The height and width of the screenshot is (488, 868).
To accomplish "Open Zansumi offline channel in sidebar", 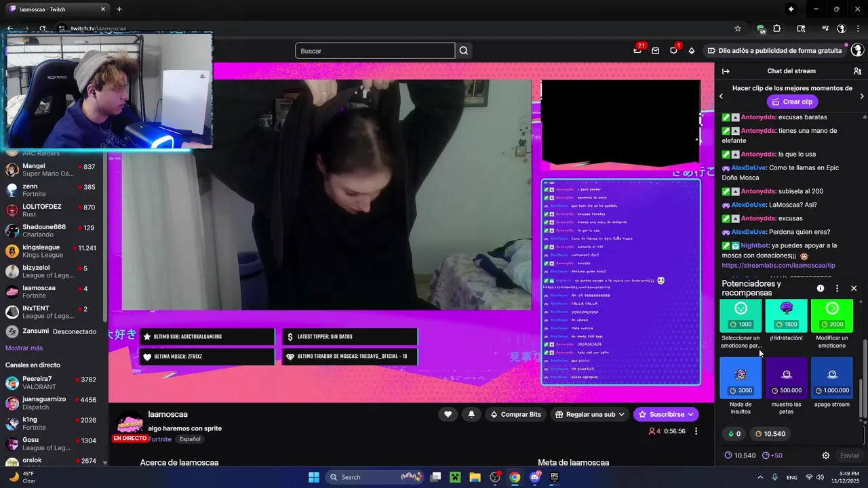I will tap(53, 332).
